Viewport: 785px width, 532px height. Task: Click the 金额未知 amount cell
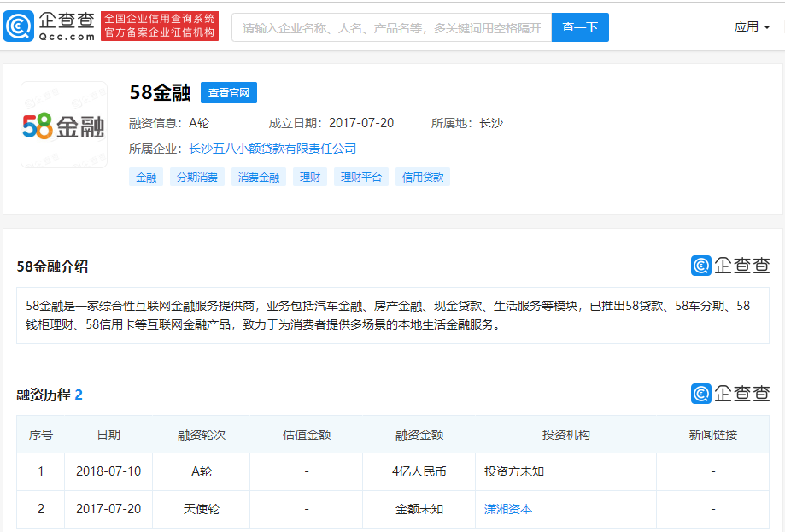pos(419,509)
